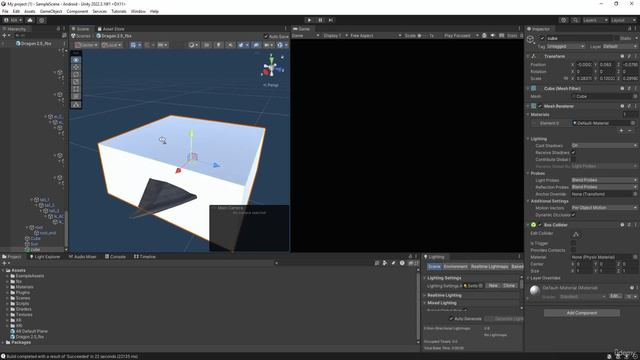The image size is (640, 360).
Task: Click the draw mode shading icon in the Scene toolbar
Action: (193, 45)
